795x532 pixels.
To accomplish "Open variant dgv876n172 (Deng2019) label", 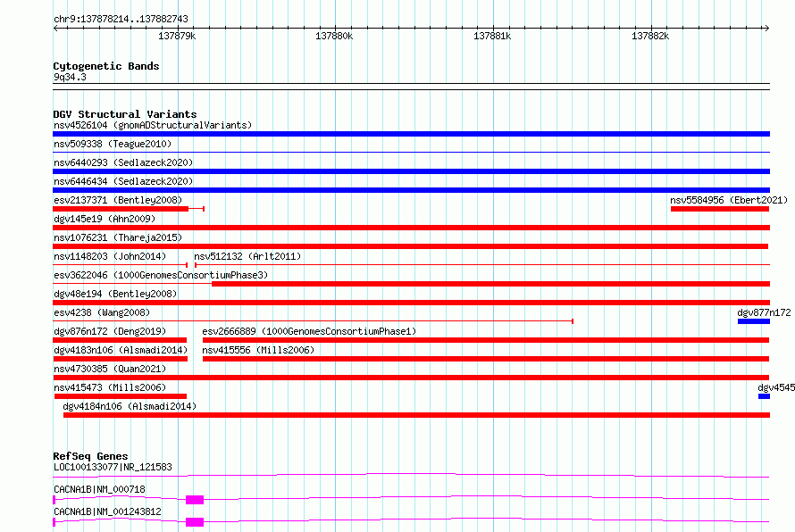I will (x=110, y=331).
